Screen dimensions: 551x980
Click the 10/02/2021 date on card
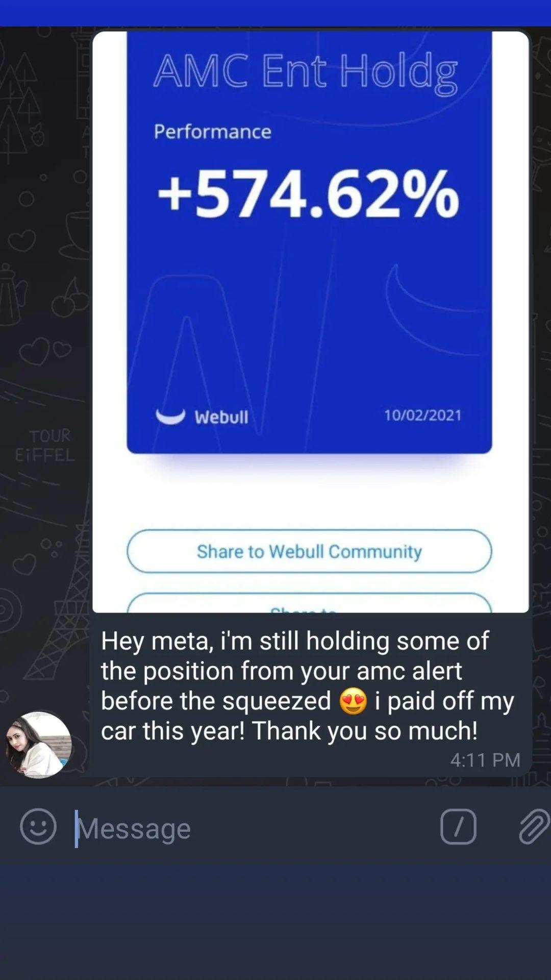(x=422, y=415)
